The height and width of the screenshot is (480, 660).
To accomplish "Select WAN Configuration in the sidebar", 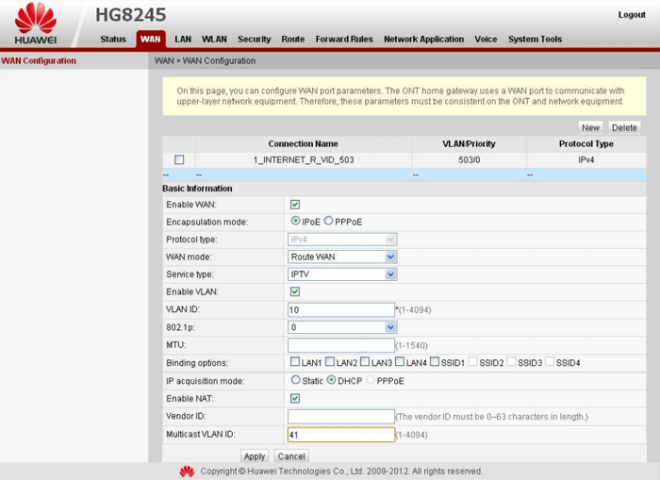I will (39, 61).
